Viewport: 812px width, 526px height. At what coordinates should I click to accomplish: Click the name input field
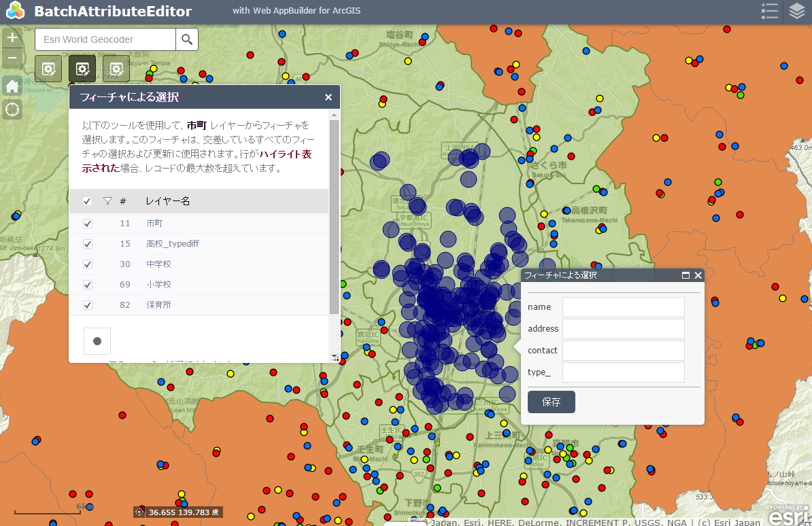coord(624,307)
